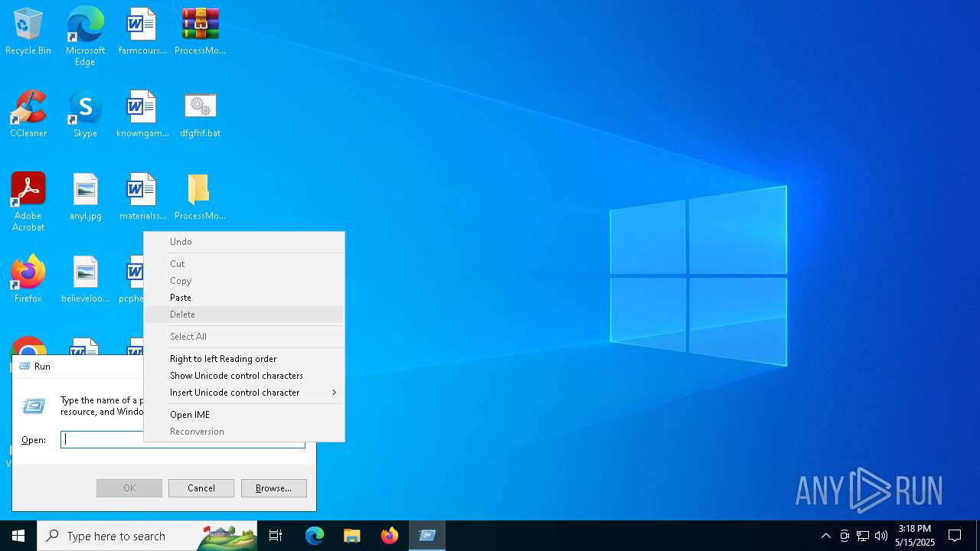Click the taskbar search box
The width and height of the screenshot is (980, 551).
pos(147,536)
